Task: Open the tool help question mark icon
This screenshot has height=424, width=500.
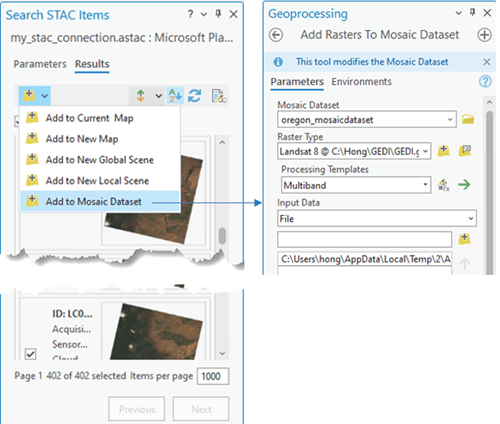Action: click(x=485, y=81)
